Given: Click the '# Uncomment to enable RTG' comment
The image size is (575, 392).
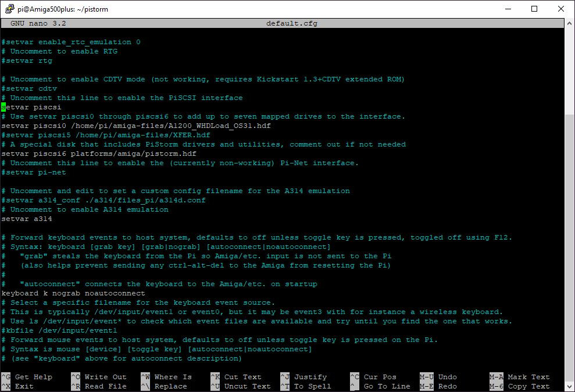Looking at the screenshot, I should tap(59, 51).
